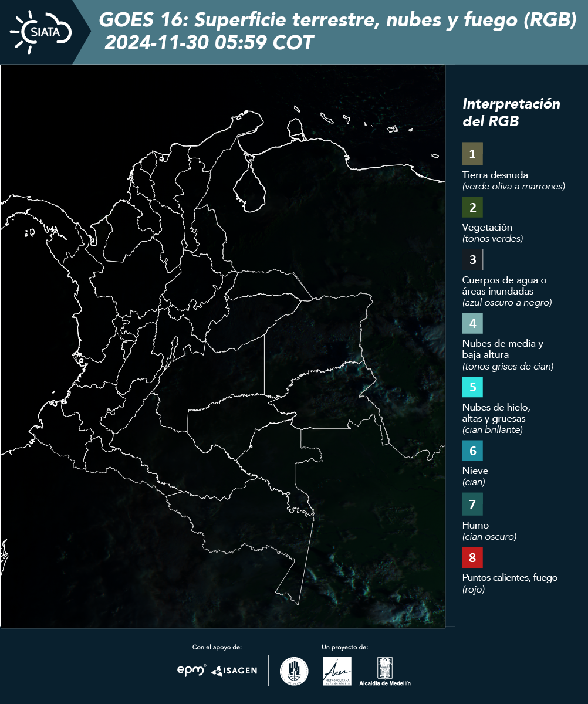
Task: Click the timestamp '2024-11-30 05:59 COT'
Action: click(x=209, y=43)
